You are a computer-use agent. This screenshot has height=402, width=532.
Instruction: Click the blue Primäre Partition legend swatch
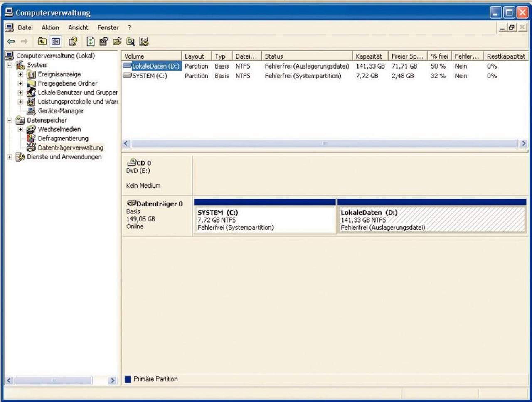tap(128, 379)
